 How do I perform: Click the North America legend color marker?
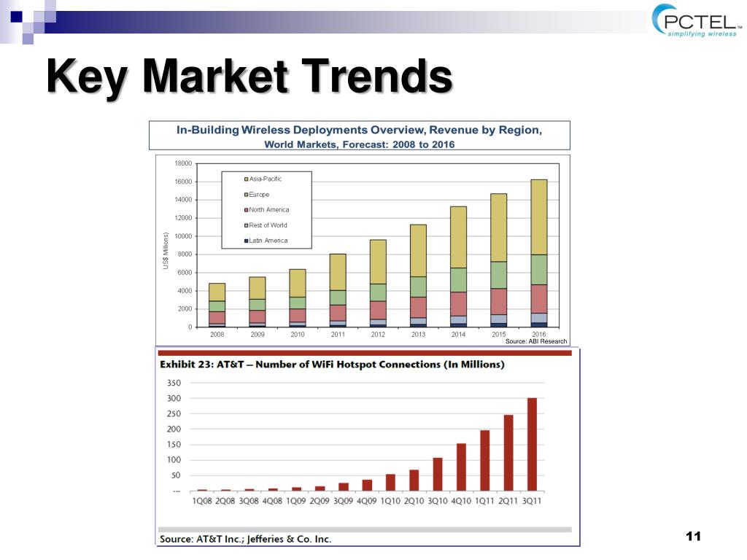pyautogui.click(x=246, y=210)
